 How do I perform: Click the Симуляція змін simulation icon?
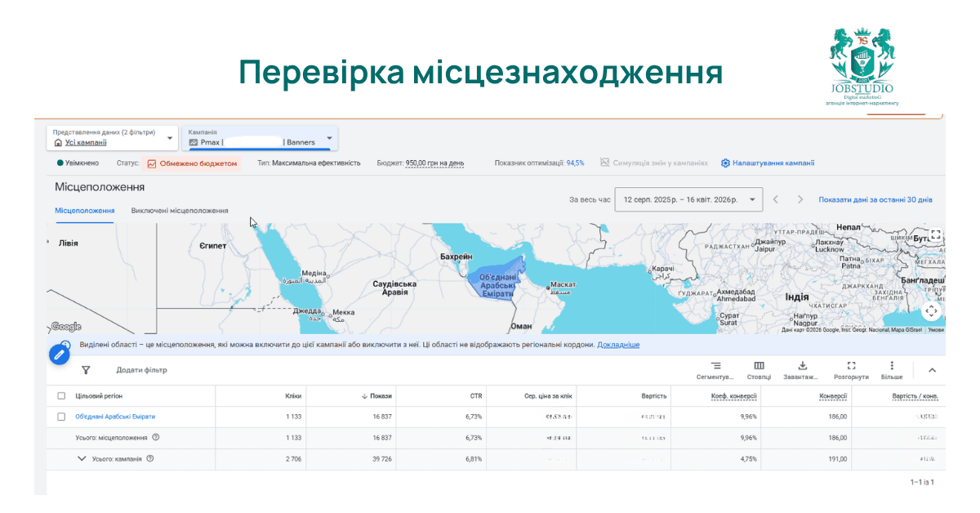[x=605, y=163]
